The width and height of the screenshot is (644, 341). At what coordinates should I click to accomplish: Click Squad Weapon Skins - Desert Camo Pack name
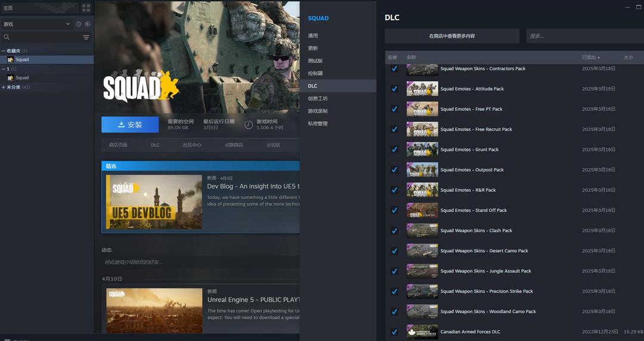484,250
